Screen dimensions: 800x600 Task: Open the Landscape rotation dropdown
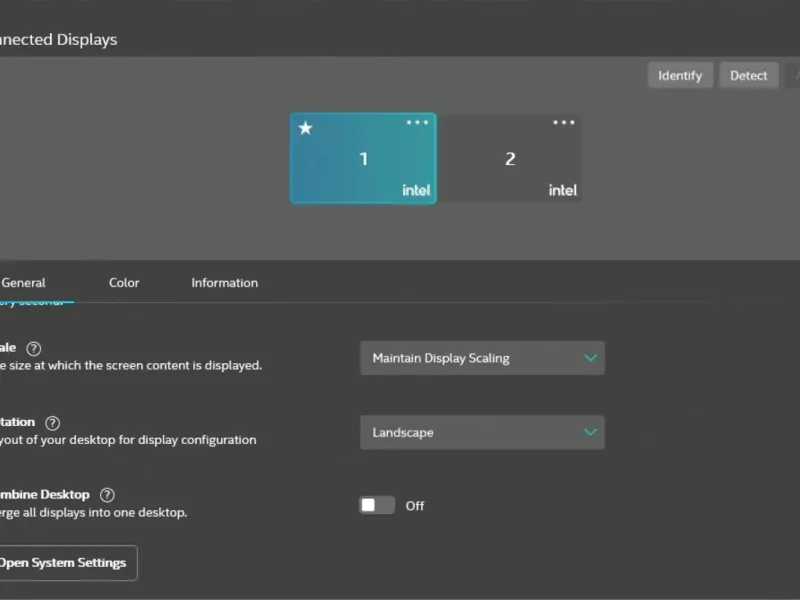pyautogui.click(x=482, y=433)
